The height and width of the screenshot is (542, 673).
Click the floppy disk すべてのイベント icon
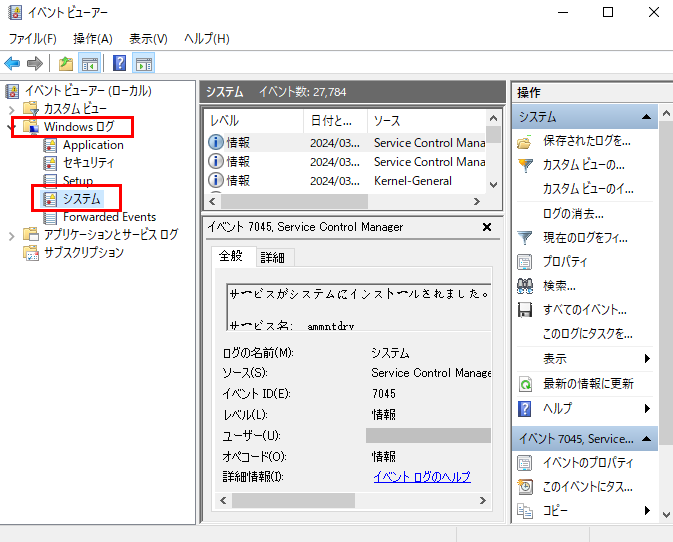tap(524, 310)
